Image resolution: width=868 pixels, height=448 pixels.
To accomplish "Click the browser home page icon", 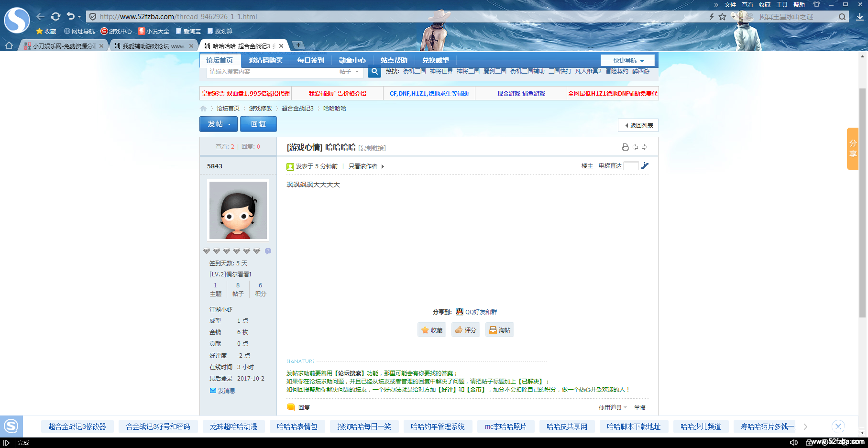I will coord(9,45).
